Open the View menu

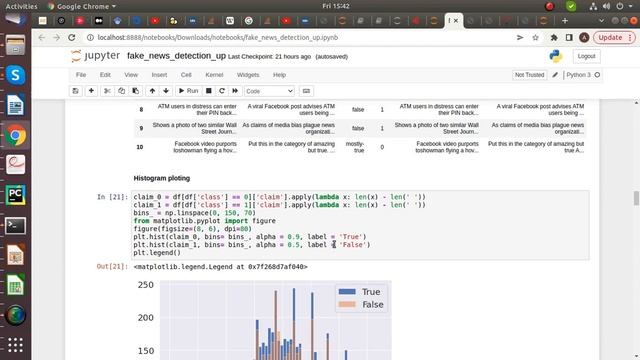pos(131,75)
